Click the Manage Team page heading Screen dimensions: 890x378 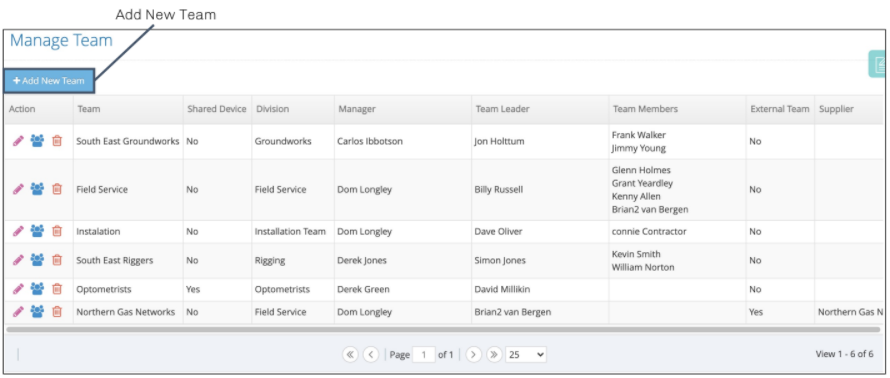click(x=61, y=41)
